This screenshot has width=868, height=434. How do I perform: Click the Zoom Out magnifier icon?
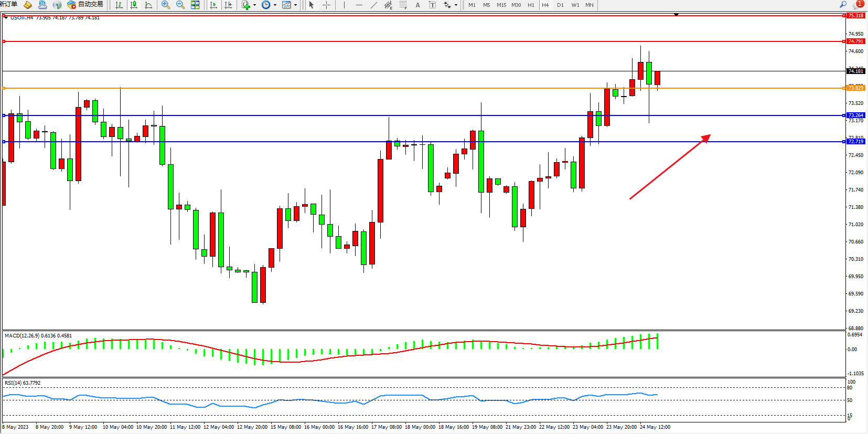180,5
